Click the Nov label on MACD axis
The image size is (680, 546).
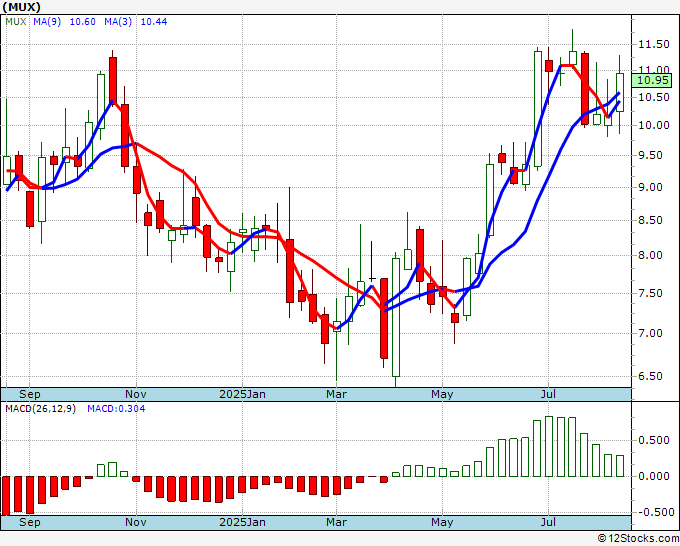pyautogui.click(x=136, y=522)
